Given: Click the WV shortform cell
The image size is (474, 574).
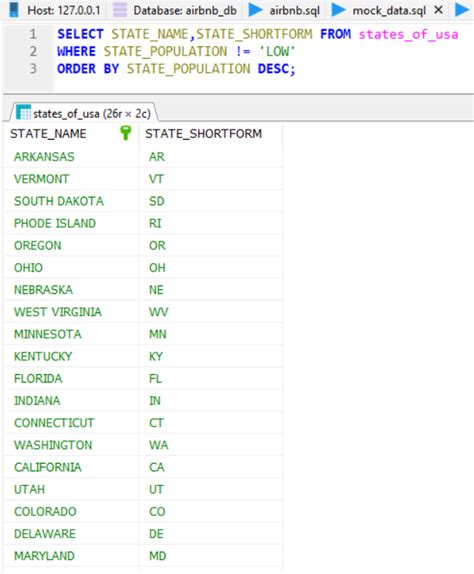Looking at the screenshot, I should [211, 312].
